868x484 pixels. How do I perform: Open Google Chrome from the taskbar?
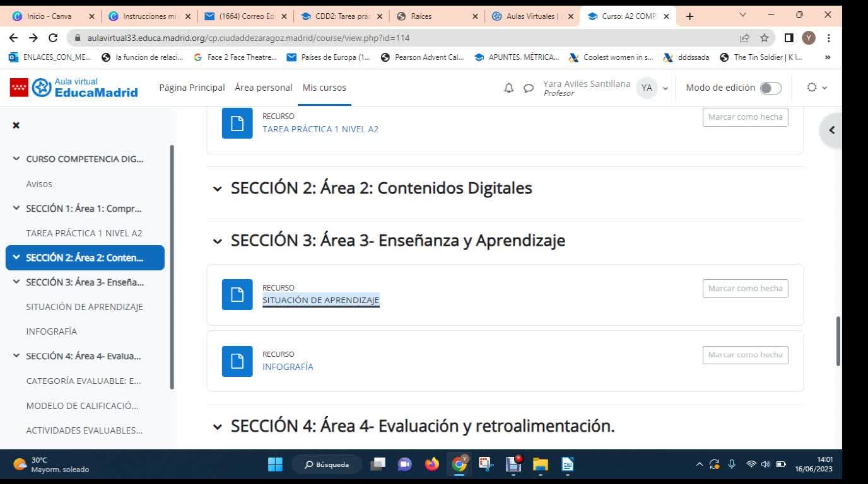tap(459, 465)
